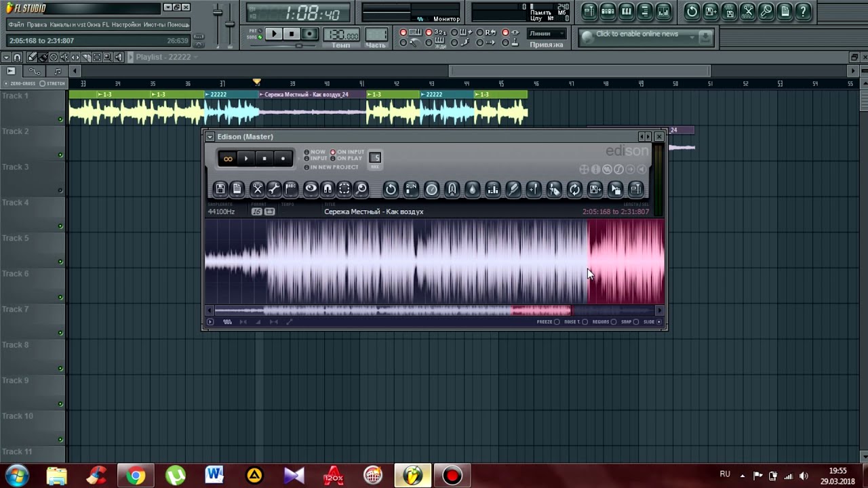Click the one-click audio recording microphone icon
The image size is (868, 488).
[766, 12]
